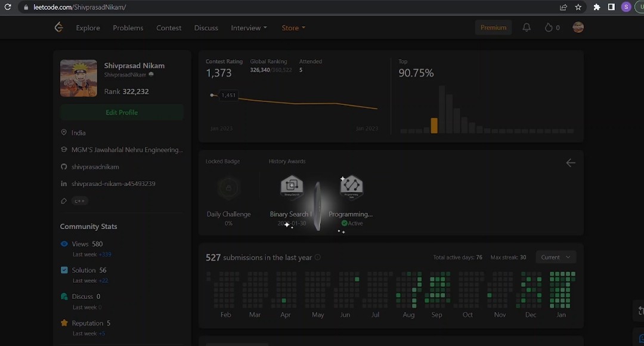Select the Binary Search I badge

(x=292, y=187)
